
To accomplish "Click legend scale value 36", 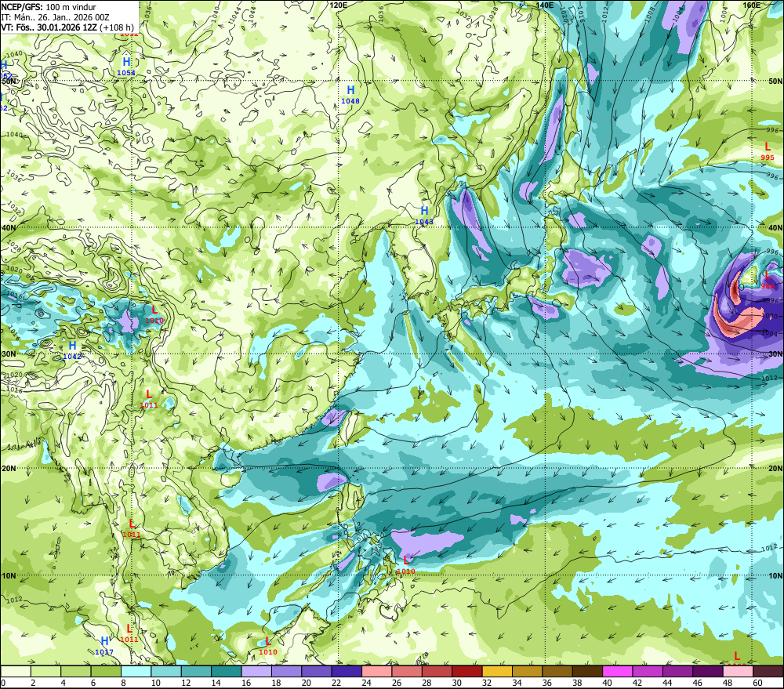I will 546,683.
